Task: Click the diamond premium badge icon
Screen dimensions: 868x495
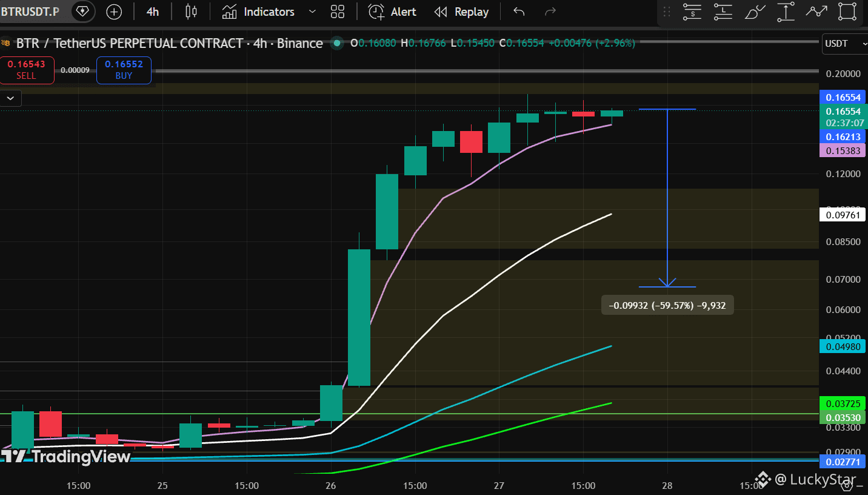Action: click(82, 12)
